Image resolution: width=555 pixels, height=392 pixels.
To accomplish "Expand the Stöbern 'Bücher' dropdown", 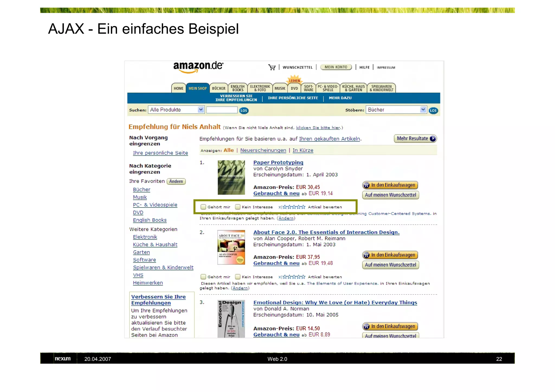I will (x=396, y=110).
